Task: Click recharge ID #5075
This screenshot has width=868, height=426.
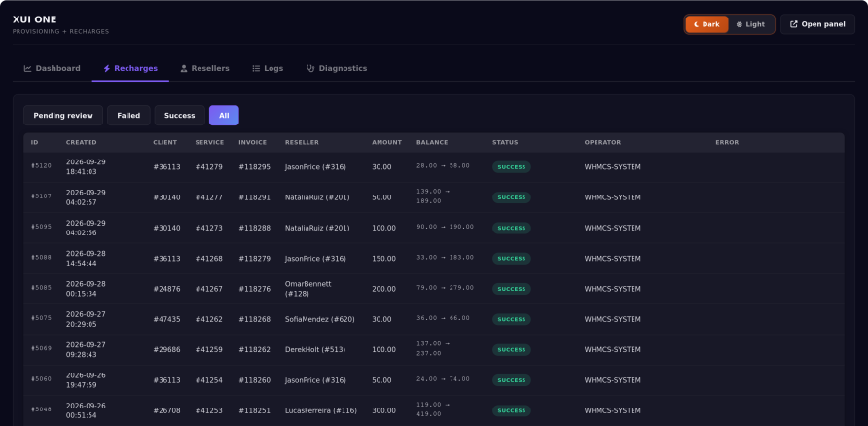Action: [x=41, y=318]
